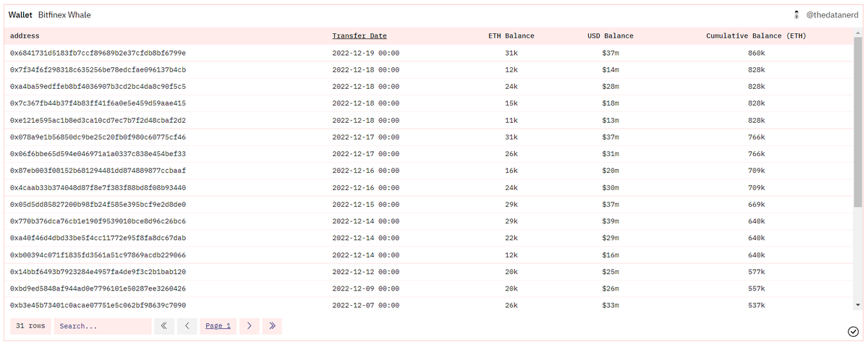Select address 0x06f6bbe65d594e046971a1a0337c838e454bef33

click(98, 153)
